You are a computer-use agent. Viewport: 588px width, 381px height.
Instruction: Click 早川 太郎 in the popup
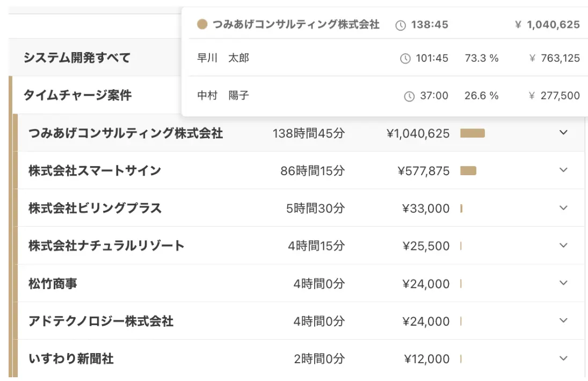[223, 58]
